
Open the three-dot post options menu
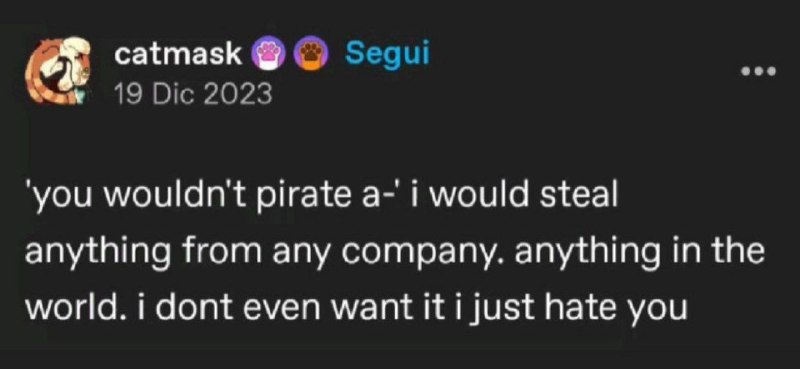tap(759, 71)
